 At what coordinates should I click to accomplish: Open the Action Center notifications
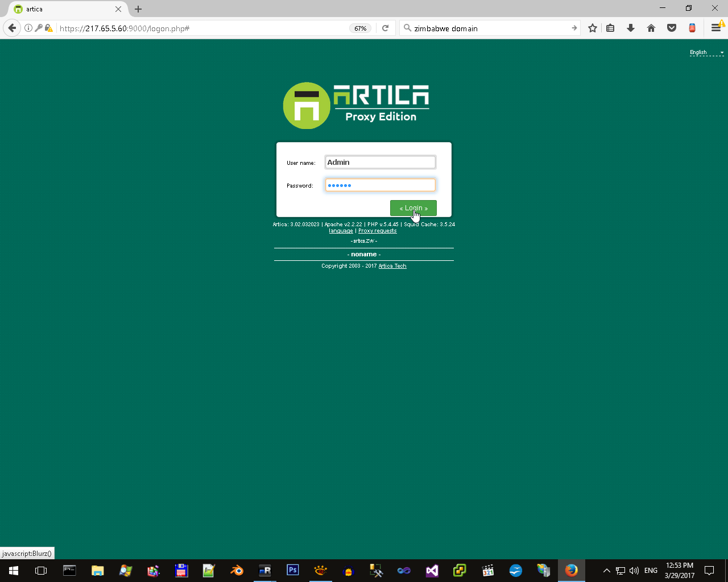coord(709,571)
